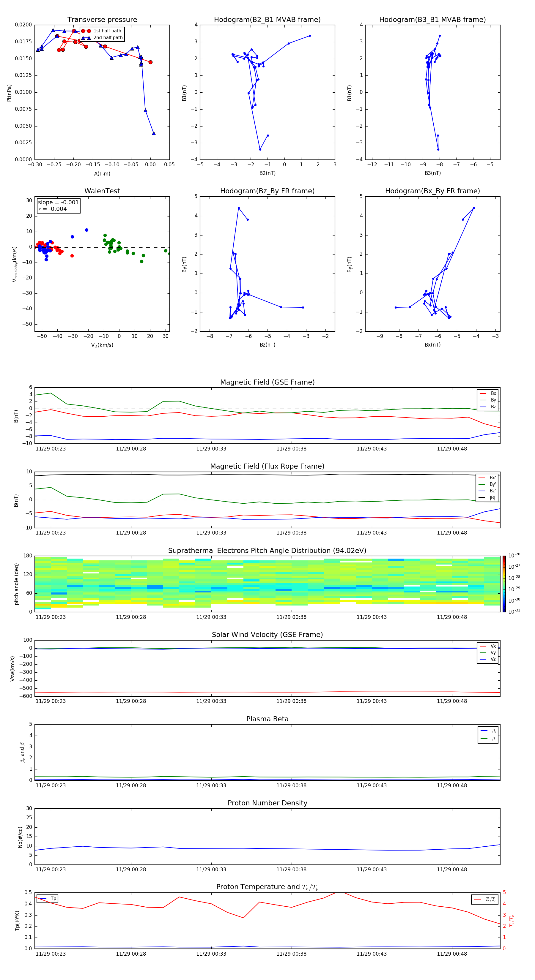Select the By' entry in Flux Rope legend
This screenshot has width=535, height=980.
487,484
